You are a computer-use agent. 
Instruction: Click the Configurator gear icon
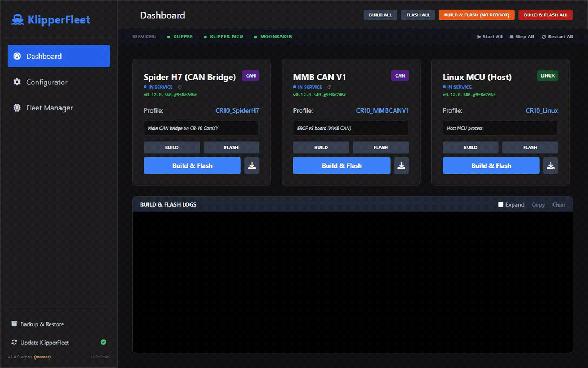(x=17, y=82)
